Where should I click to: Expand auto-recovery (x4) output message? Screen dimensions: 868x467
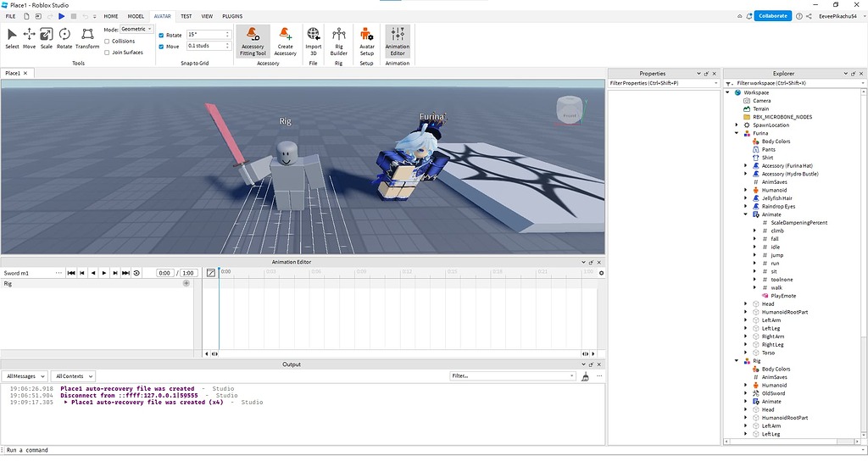pos(66,403)
